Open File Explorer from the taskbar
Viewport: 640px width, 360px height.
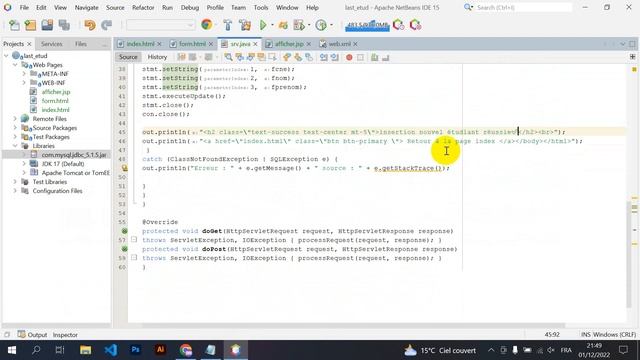[85, 350]
